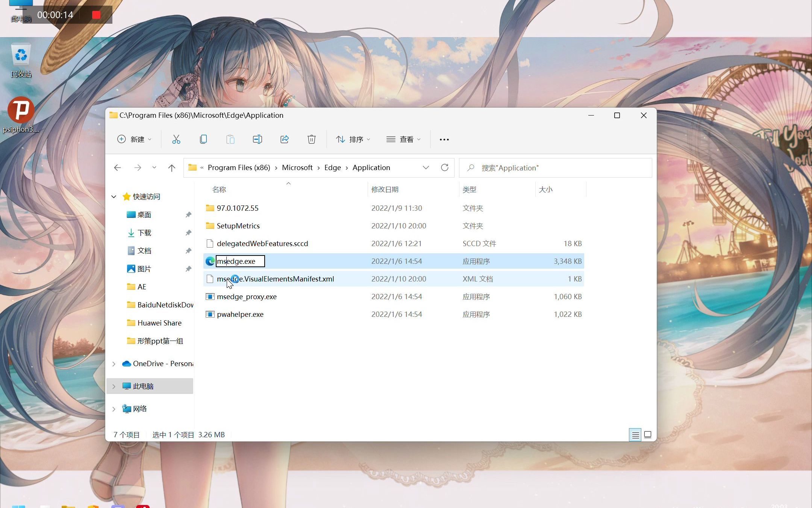
Task: Click pin icon next to 文档
Action: pos(188,251)
